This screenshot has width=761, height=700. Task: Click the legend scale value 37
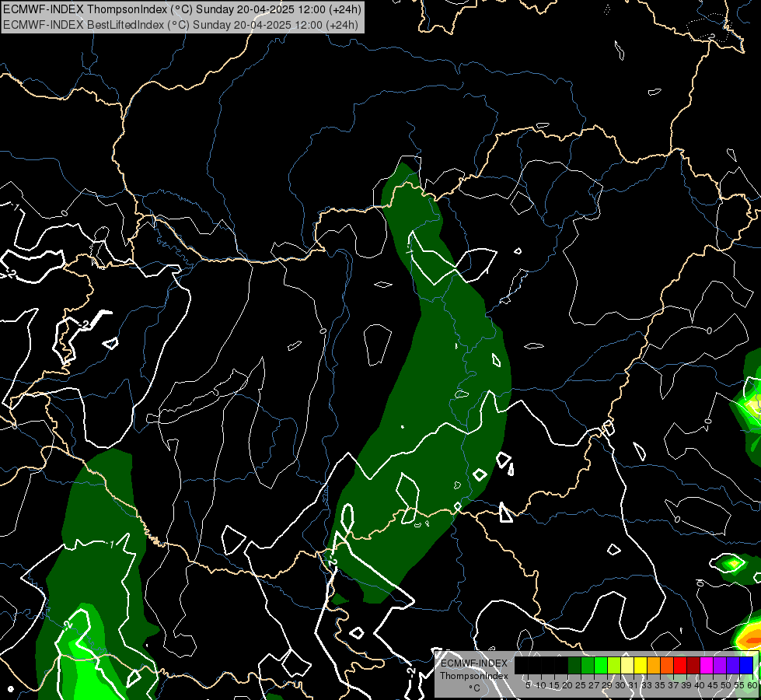673,685
